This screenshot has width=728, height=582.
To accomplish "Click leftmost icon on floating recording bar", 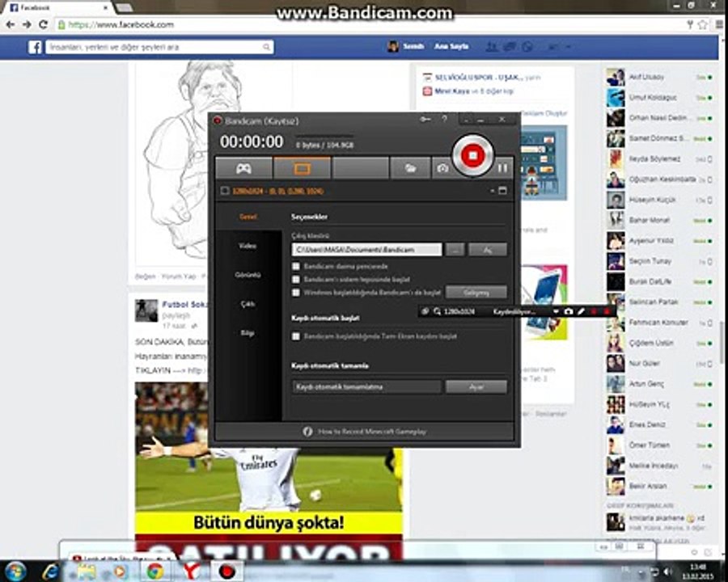I will [x=425, y=311].
